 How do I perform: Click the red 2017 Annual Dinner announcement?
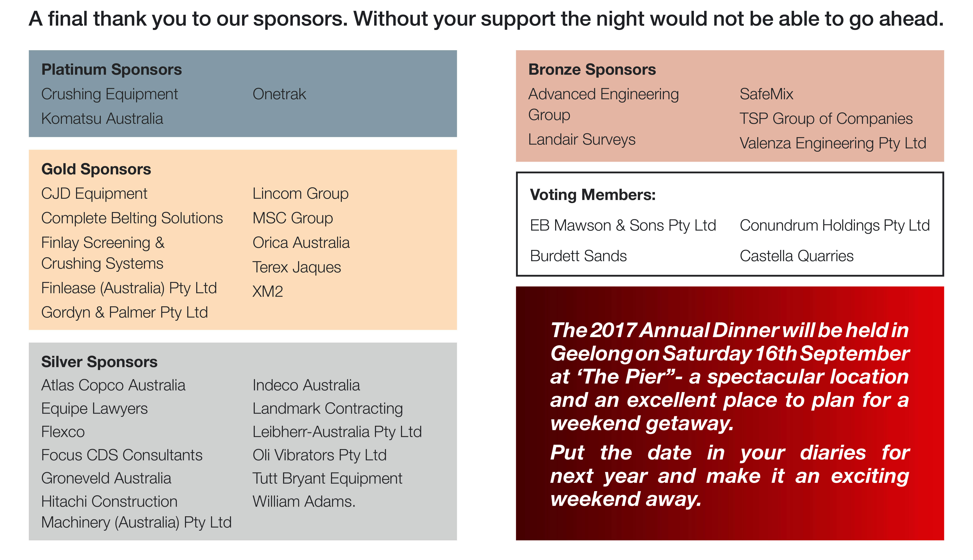point(730,413)
